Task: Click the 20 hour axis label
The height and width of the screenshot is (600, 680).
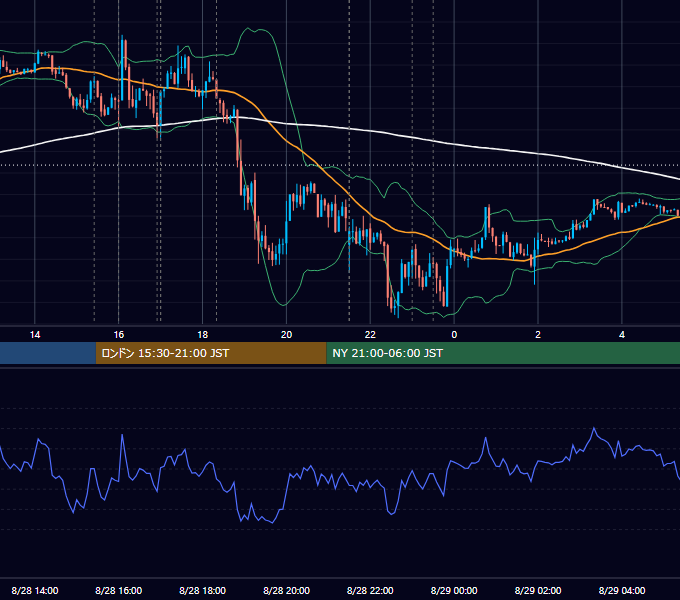Action: tap(286, 335)
